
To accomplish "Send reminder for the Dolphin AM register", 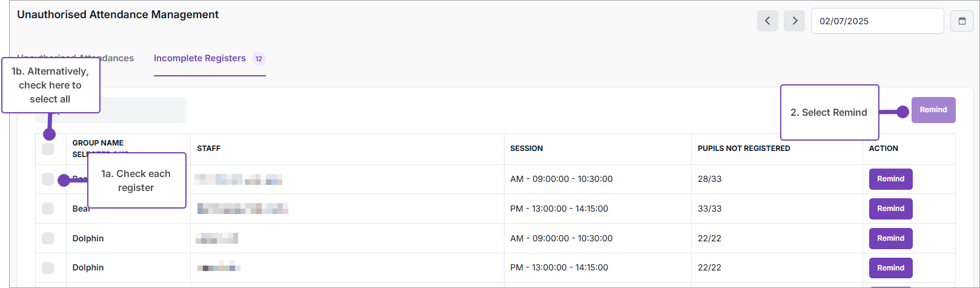I will point(890,238).
